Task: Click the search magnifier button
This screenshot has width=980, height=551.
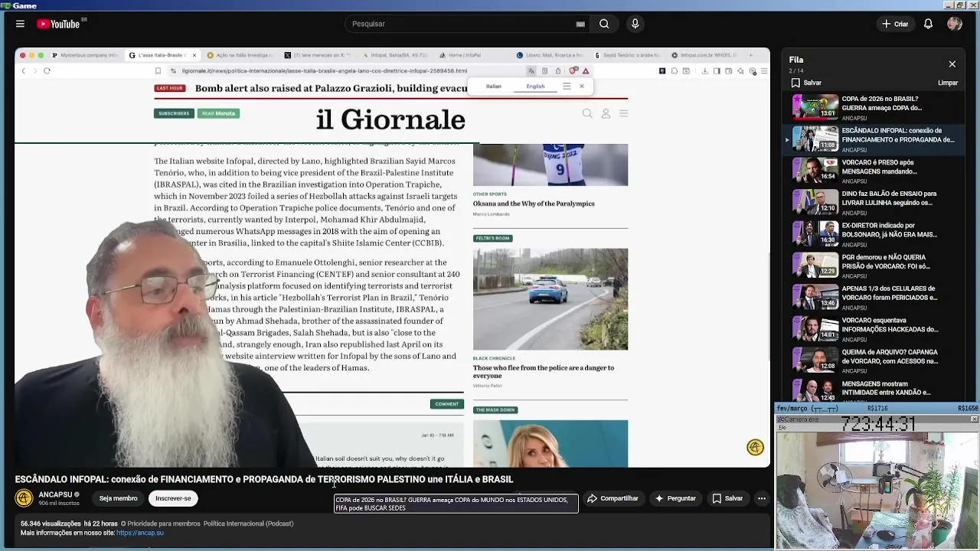Action: [604, 24]
